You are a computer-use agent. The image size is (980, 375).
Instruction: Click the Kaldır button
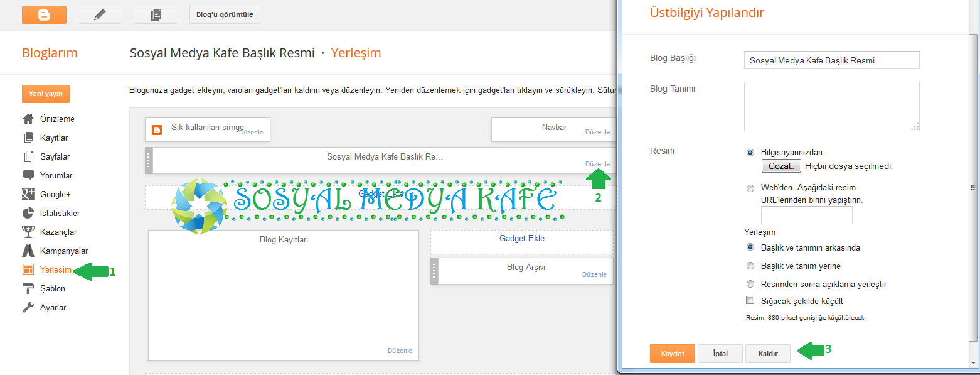(x=768, y=354)
